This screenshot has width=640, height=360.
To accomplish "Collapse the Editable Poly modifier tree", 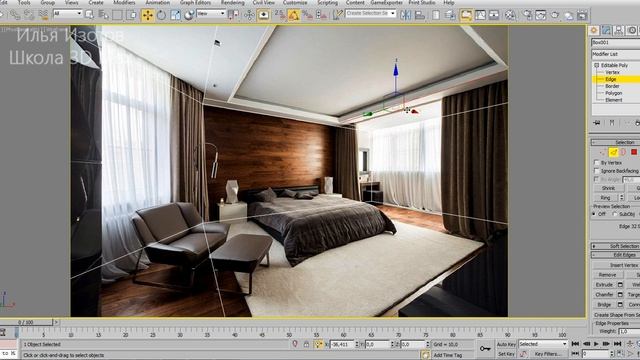I will click(x=597, y=65).
